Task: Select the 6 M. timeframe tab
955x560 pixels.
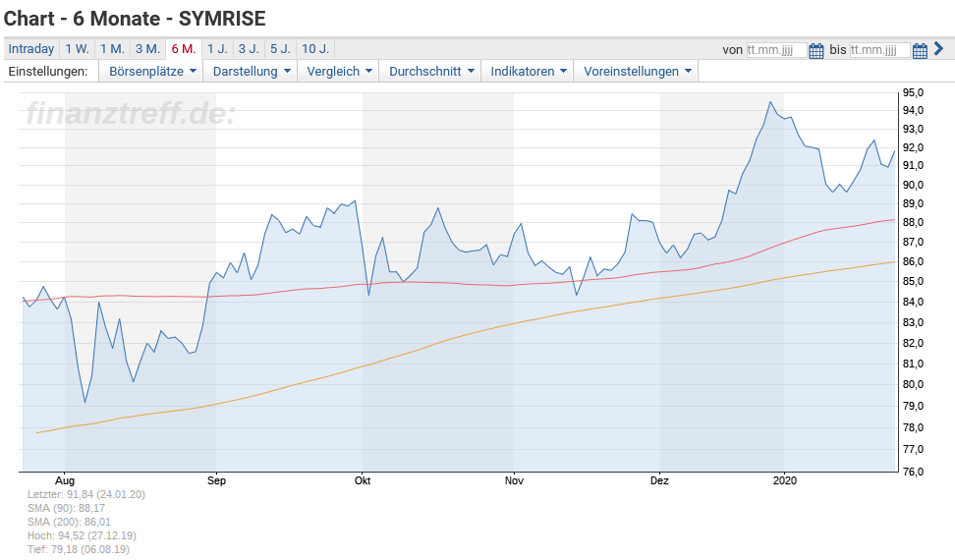Action: pos(184,49)
